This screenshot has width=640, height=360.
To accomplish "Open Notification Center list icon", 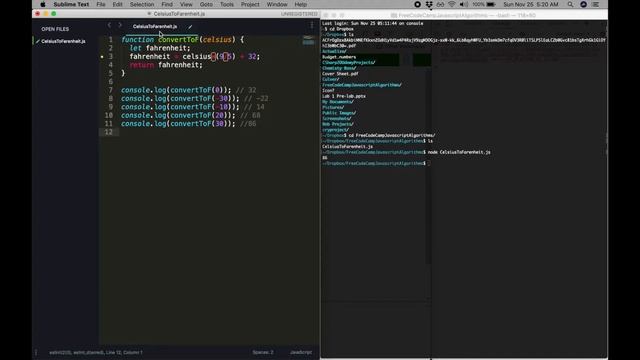I will pos(596,4).
